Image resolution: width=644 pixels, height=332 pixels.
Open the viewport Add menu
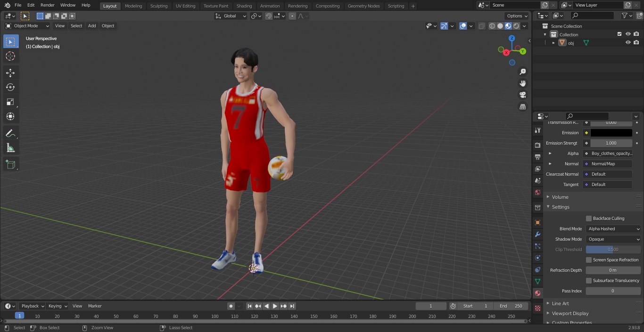92,26
